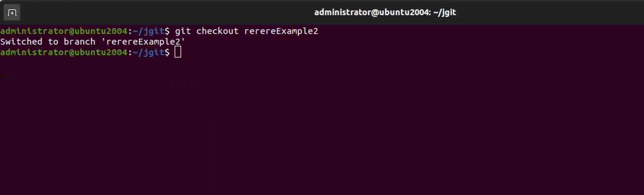
Task: Click the word 'checkout' in the command
Action: click(x=217, y=31)
